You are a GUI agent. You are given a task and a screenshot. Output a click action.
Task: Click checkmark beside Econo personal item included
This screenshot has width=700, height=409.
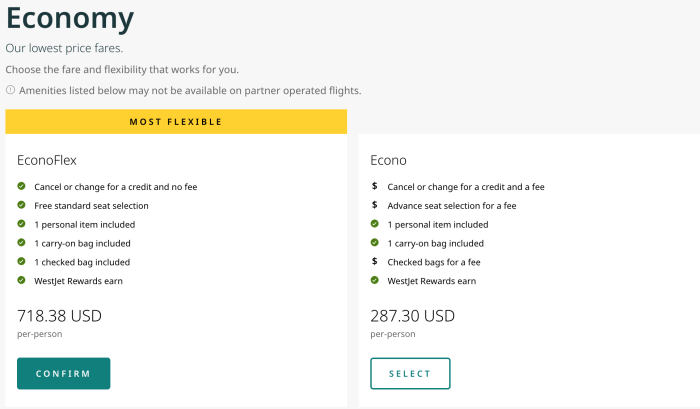click(x=374, y=224)
